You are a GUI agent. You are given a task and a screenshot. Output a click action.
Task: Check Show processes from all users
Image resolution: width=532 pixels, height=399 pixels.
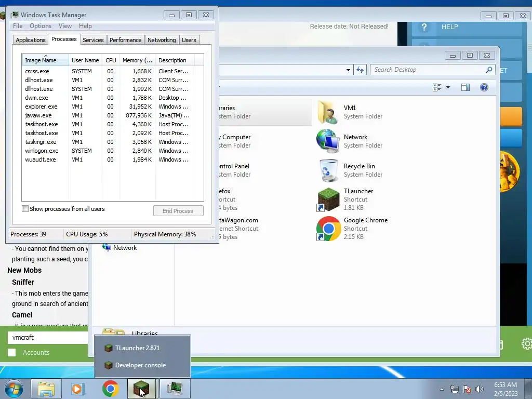(25, 209)
